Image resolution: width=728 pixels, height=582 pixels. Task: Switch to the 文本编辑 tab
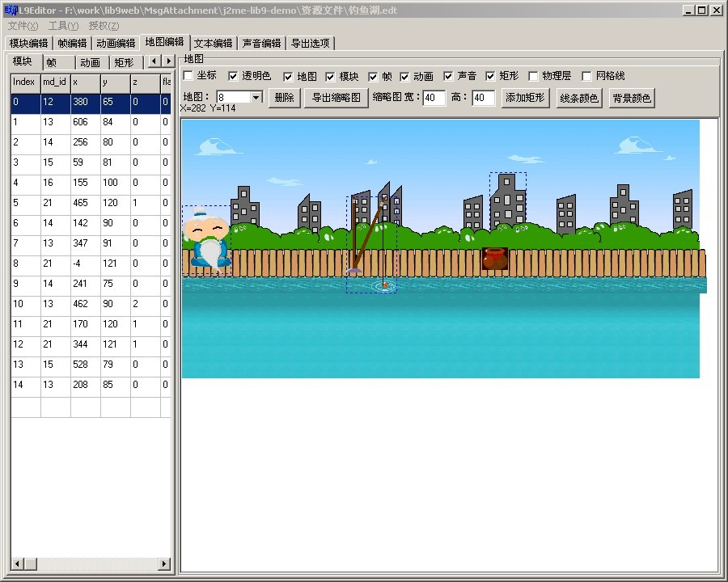click(x=213, y=43)
